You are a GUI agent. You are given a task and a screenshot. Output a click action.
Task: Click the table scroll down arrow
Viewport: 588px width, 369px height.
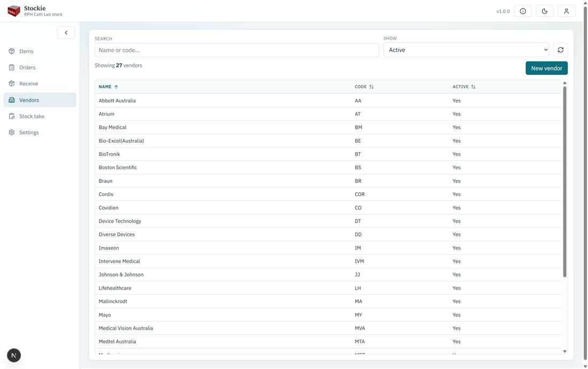pyautogui.click(x=564, y=351)
